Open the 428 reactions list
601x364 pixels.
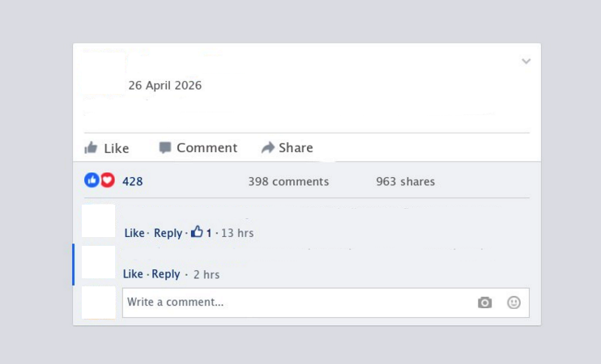133,181
